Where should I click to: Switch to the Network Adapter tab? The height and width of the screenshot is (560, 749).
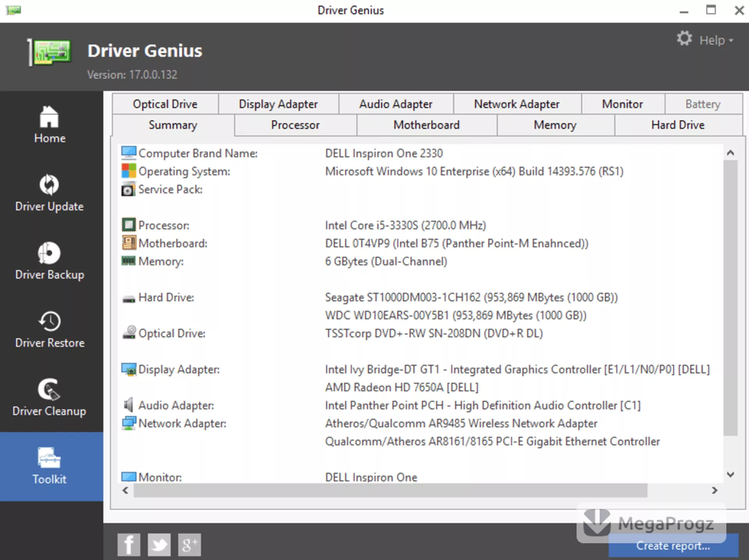[x=517, y=104]
